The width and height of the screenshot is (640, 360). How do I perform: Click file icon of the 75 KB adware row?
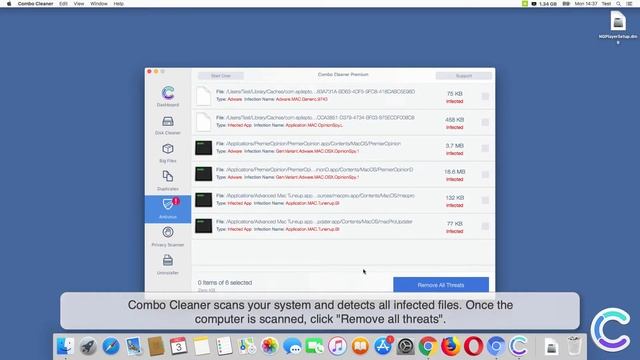click(x=203, y=96)
